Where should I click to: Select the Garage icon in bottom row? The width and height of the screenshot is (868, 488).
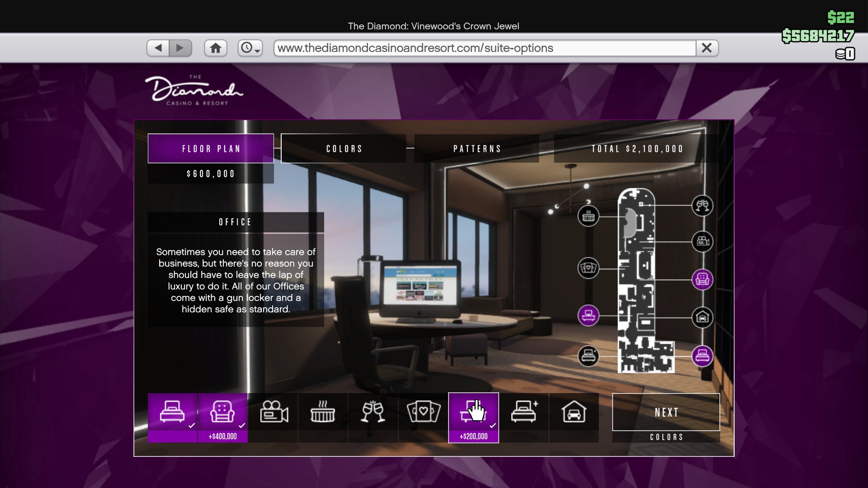[574, 412]
